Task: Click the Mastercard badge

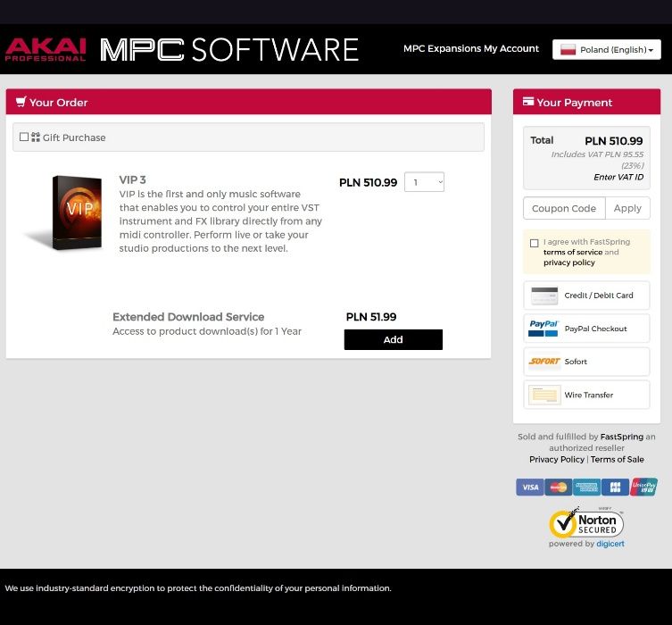Action: pyautogui.click(x=558, y=487)
